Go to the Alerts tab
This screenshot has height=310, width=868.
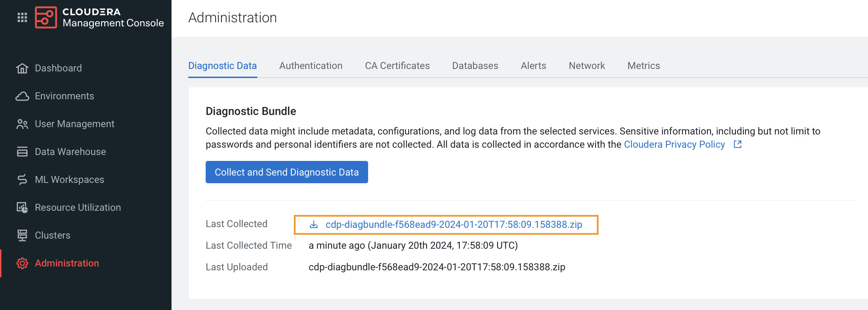click(533, 66)
